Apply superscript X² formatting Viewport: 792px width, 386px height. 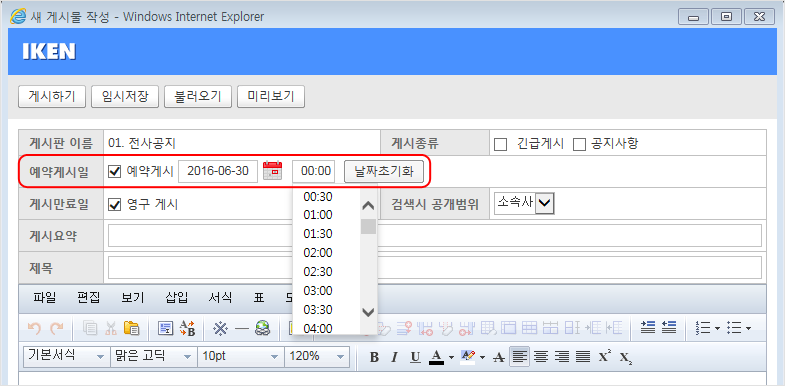(x=604, y=356)
